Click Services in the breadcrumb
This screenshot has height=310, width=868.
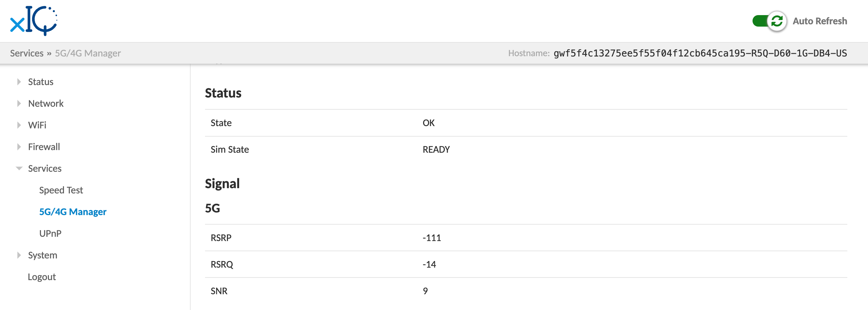pyautogui.click(x=27, y=53)
